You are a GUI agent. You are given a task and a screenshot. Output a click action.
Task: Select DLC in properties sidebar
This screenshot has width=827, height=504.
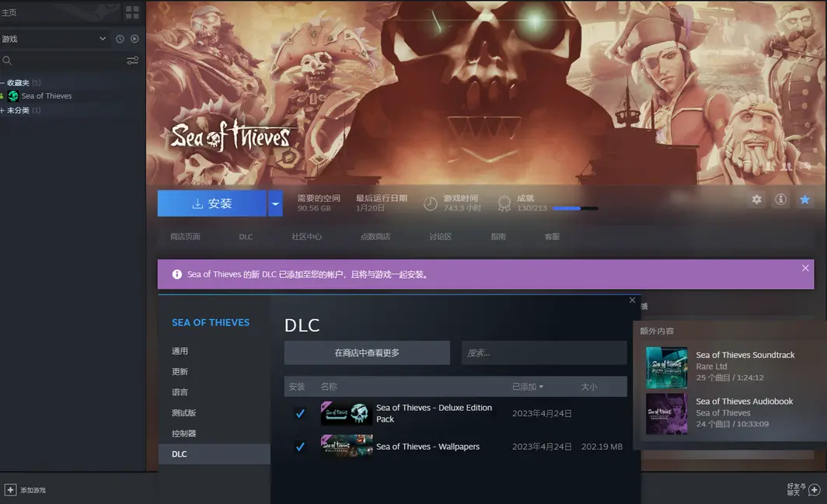[x=215, y=454]
